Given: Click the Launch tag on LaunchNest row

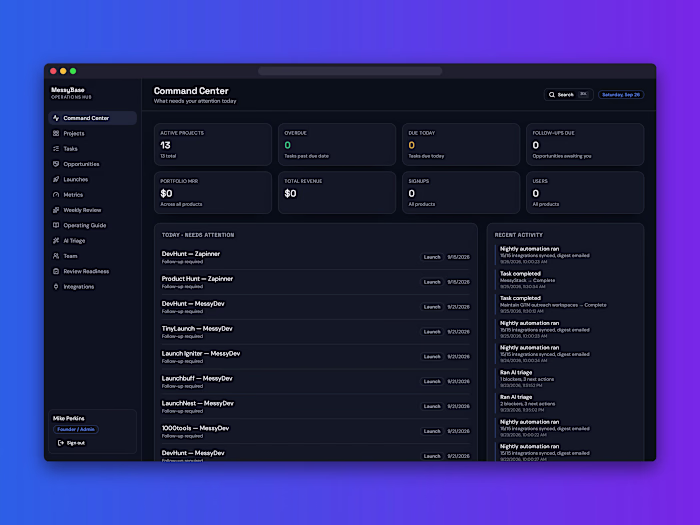Looking at the screenshot, I should 432,407.
